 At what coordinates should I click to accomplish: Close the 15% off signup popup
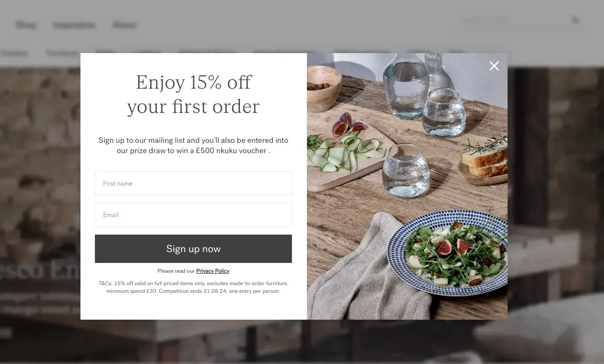point(494,66)
